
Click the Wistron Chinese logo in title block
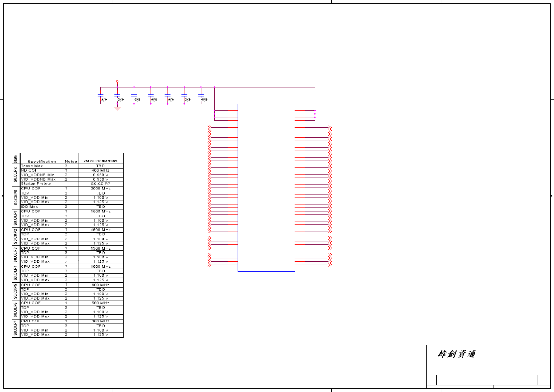pos(457,354)
